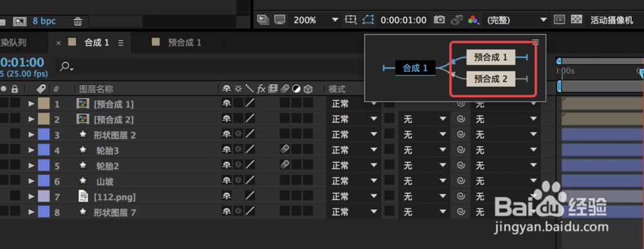644x249 pixels.
Task: Close the 合成 1 tab with the x
Action: pos(59,42)
